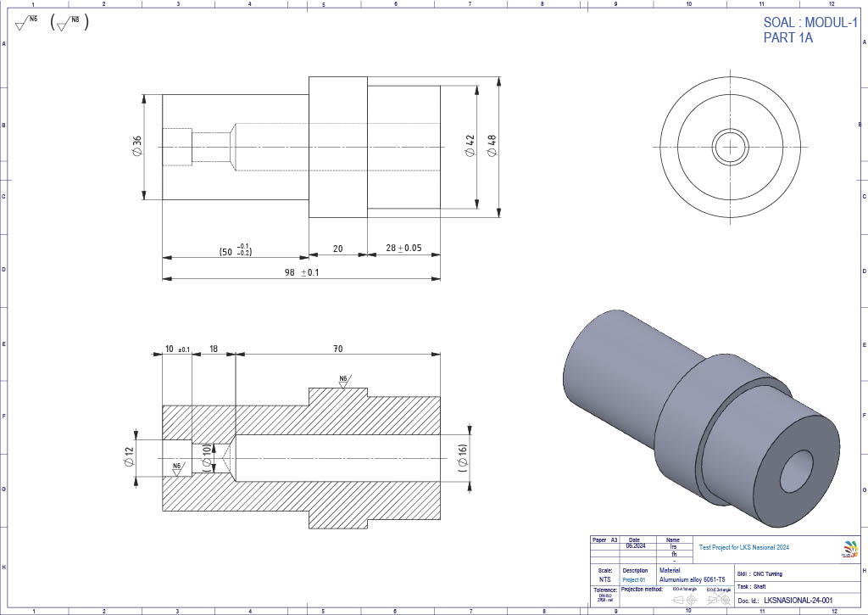Select the Ø 12 bore diameter dimension
The image size is (868, 615).
click(x=129, y=457)
